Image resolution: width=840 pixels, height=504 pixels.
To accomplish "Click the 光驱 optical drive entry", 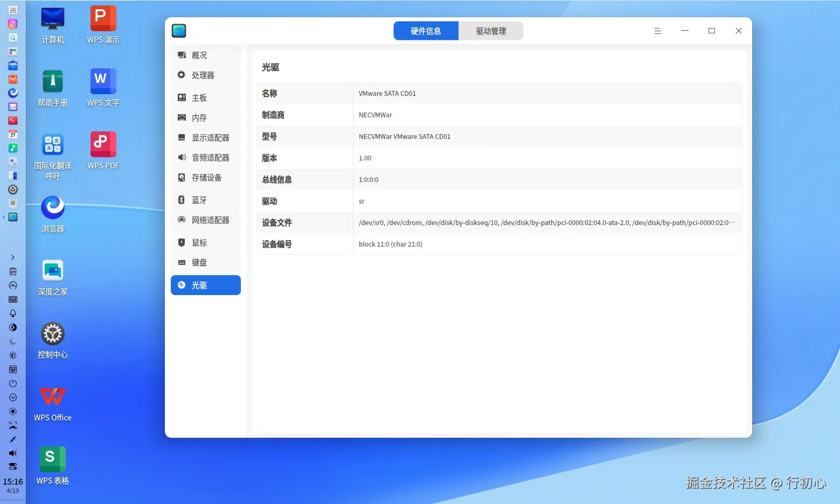I will click(x=205, y=285).
